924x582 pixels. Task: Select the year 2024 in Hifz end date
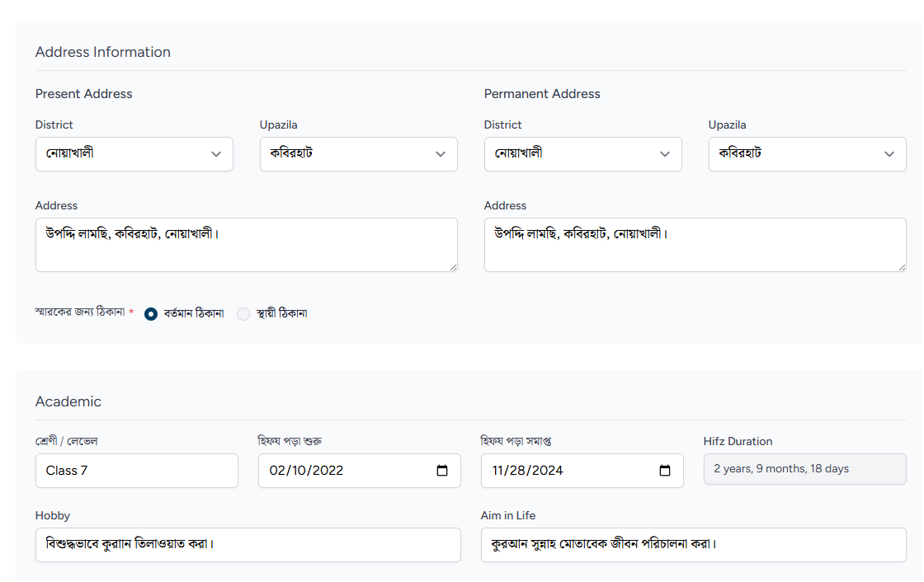[548, 471]
